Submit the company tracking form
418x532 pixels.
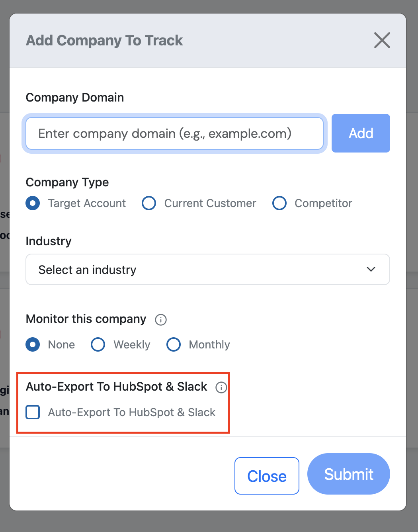tap(348, 474)
